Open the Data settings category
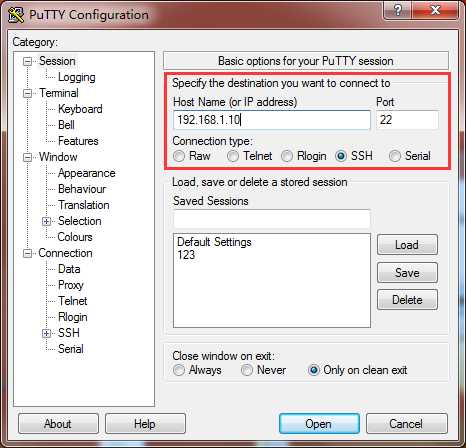 click(x=69, y=269)
